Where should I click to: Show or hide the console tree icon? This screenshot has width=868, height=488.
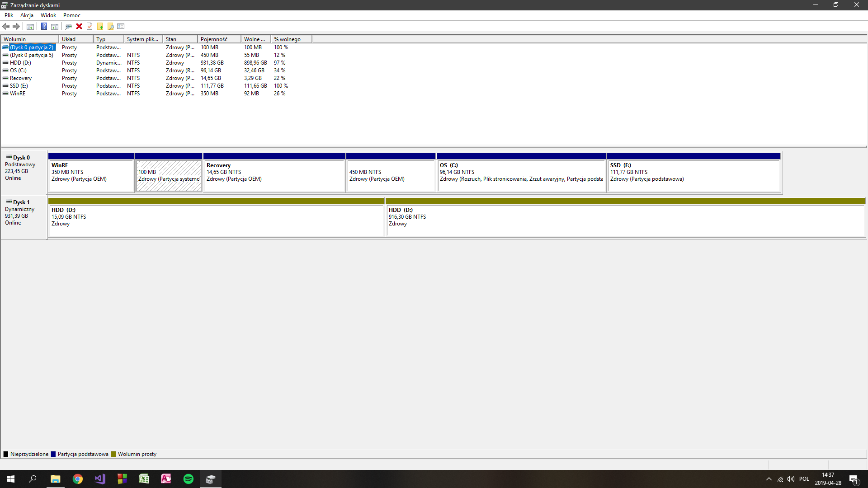[x=30, y=26]
